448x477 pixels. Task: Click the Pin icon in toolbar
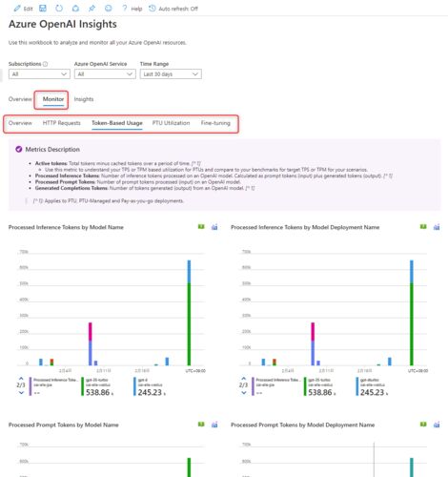tap(92, 9)
